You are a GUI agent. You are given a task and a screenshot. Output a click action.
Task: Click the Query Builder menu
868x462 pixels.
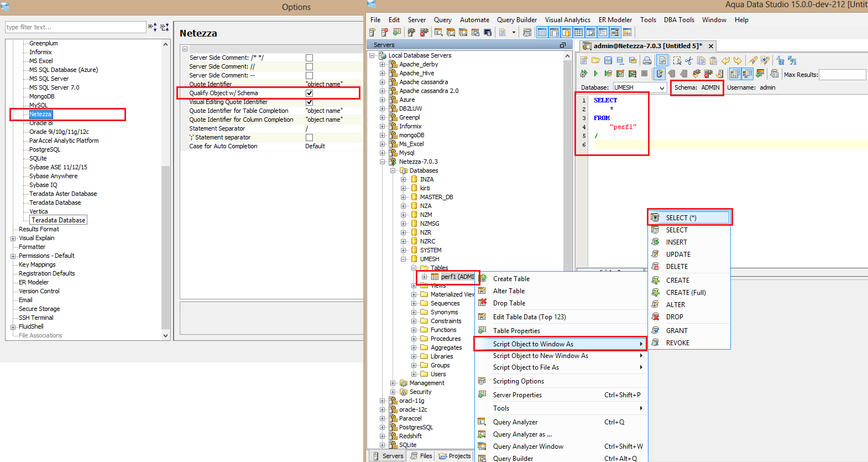(516, 20)
